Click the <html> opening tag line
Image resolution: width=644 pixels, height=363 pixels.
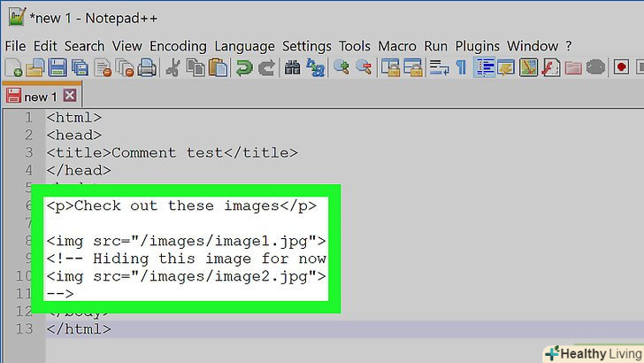click(74, 118)
